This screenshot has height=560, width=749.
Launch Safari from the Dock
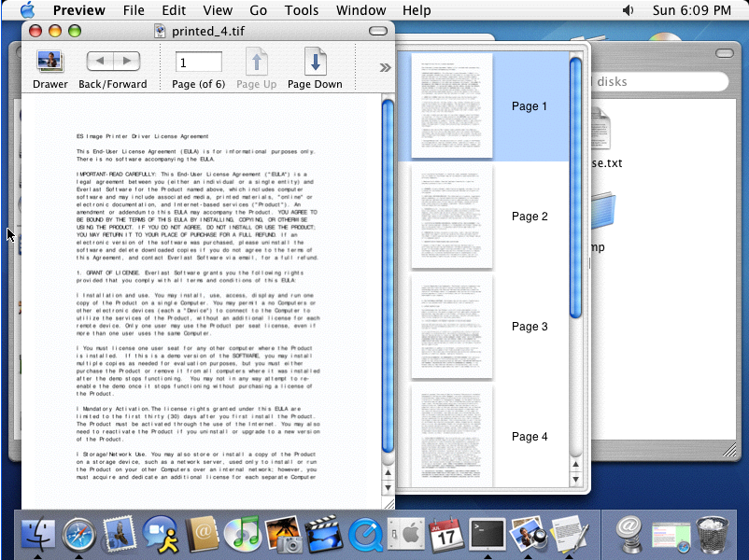tap(79, 534)
